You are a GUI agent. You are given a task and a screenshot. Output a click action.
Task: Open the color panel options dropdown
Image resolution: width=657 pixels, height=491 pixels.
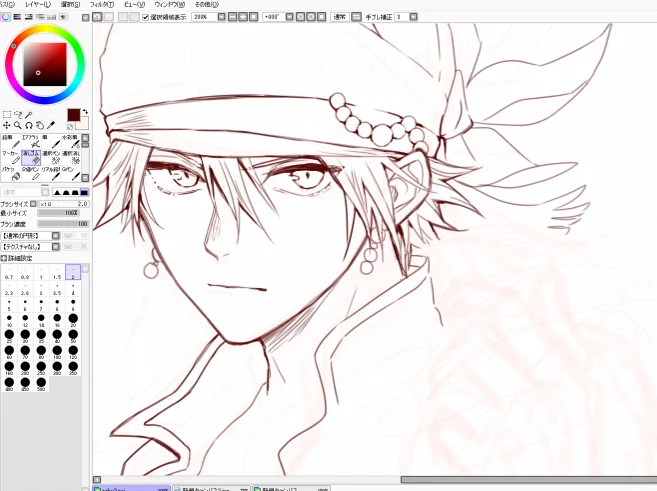[x=85, y=18]
